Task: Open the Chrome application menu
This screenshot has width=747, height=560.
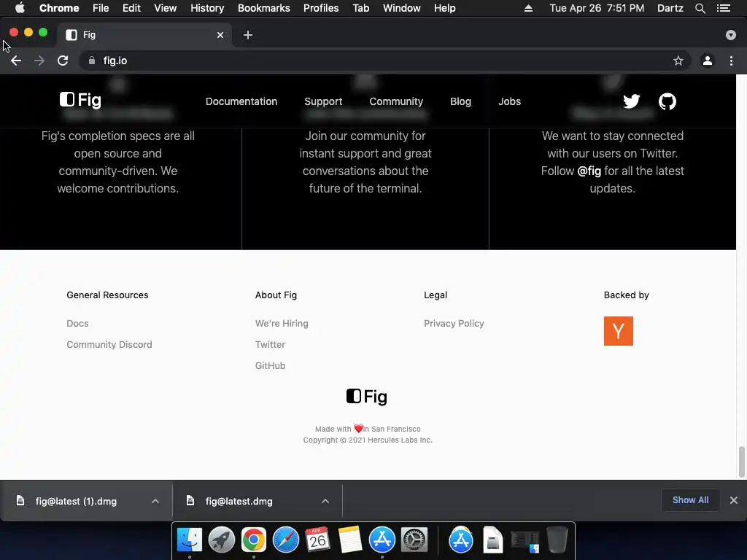Action: click(59, 8)
